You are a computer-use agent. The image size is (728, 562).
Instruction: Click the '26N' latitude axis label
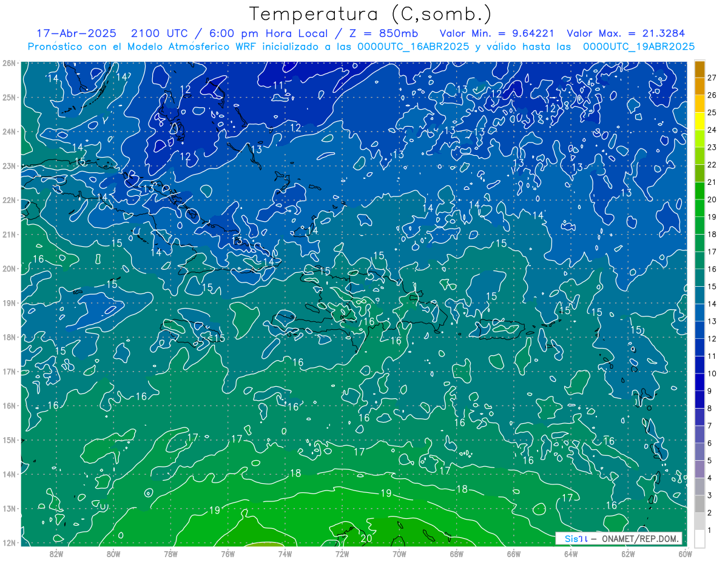click(8, 63)
